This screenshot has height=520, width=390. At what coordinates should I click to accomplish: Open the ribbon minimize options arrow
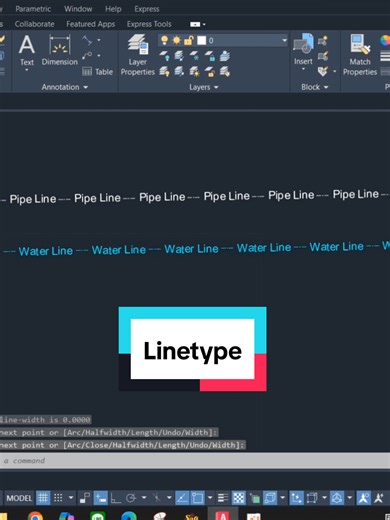point(204,24)
